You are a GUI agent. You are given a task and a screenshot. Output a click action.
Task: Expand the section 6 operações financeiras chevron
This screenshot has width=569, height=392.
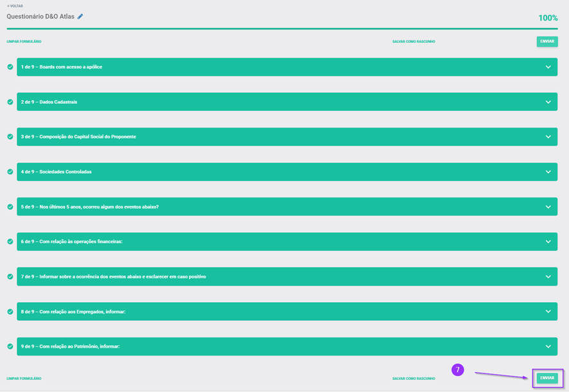point(548,242)
